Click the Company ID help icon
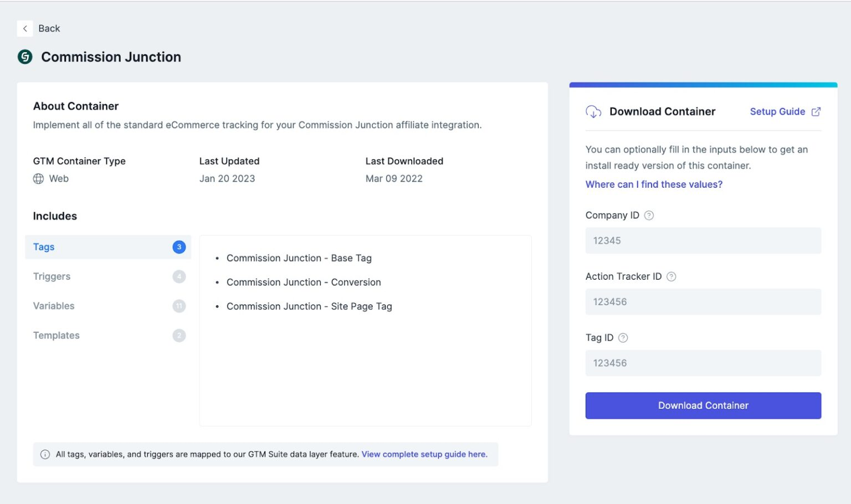 649,215
